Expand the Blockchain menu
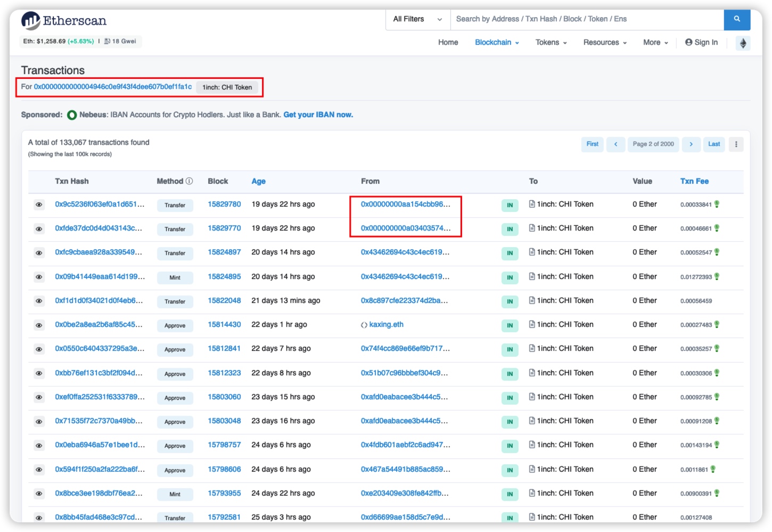 point(497,43)
